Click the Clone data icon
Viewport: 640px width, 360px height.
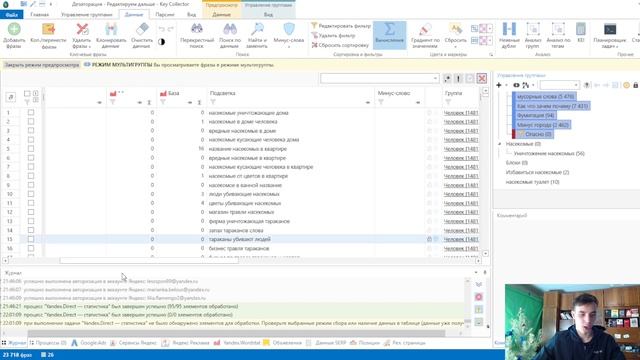[111, 29]
